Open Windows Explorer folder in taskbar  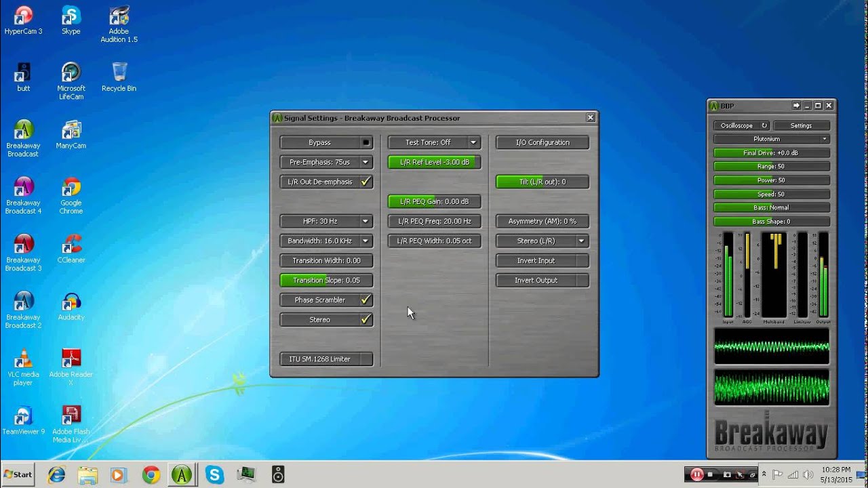click(87, 474)
